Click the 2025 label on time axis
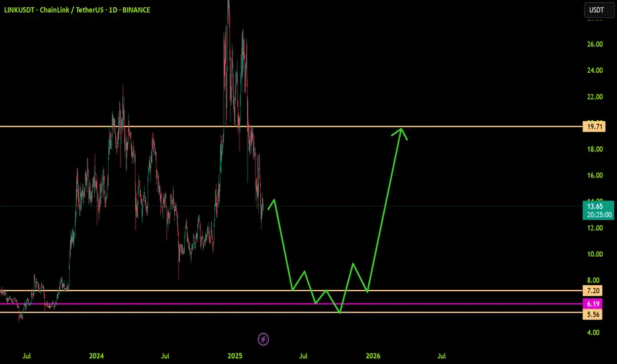Viewport: 617px width, 364px height. 235,356
